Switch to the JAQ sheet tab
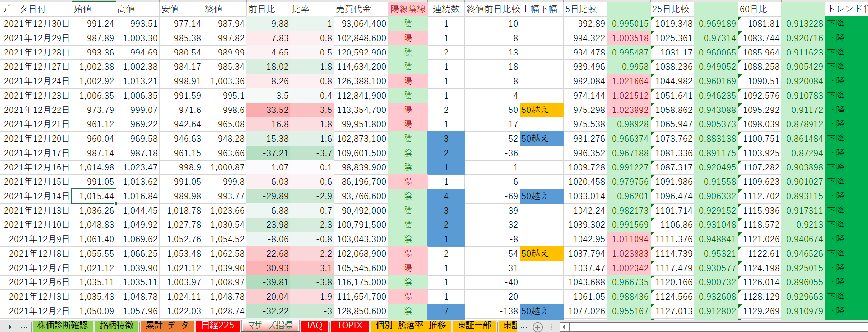 coord(314,326)
